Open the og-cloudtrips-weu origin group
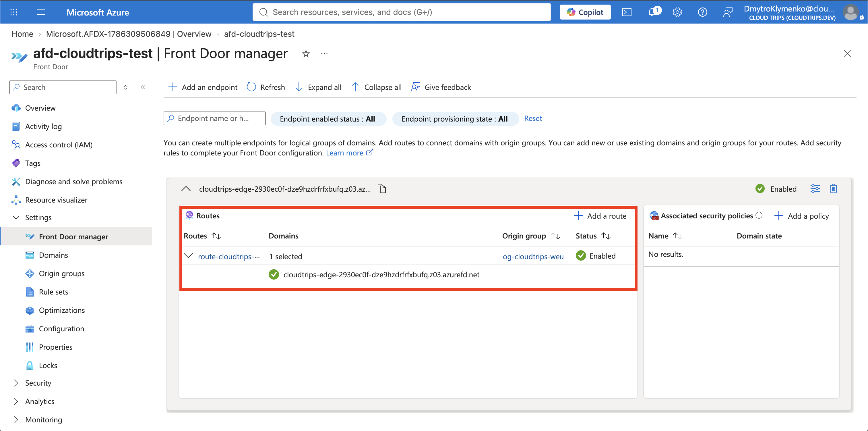868x431 pixels. tap(533, 256)
